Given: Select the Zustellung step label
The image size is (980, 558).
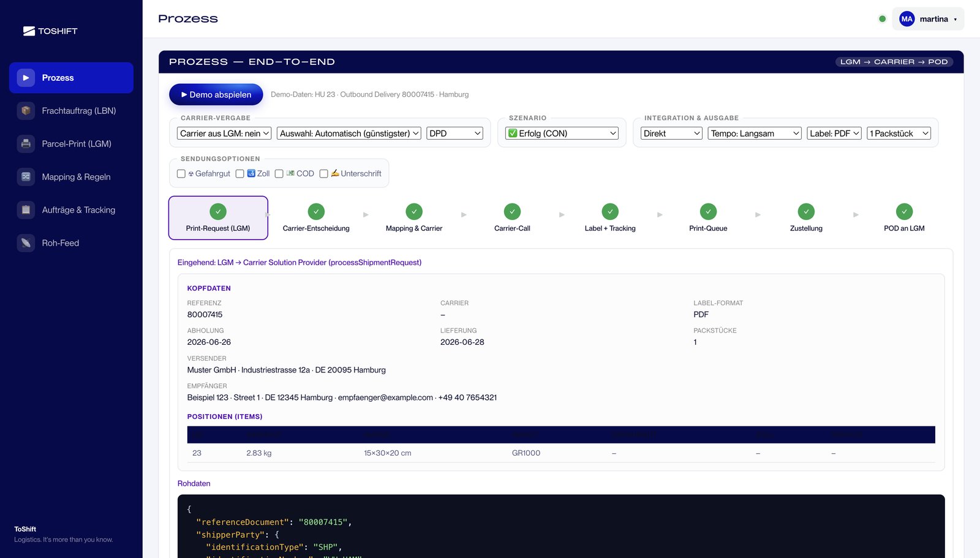Looking at the screenshot, I should [806, 228].
